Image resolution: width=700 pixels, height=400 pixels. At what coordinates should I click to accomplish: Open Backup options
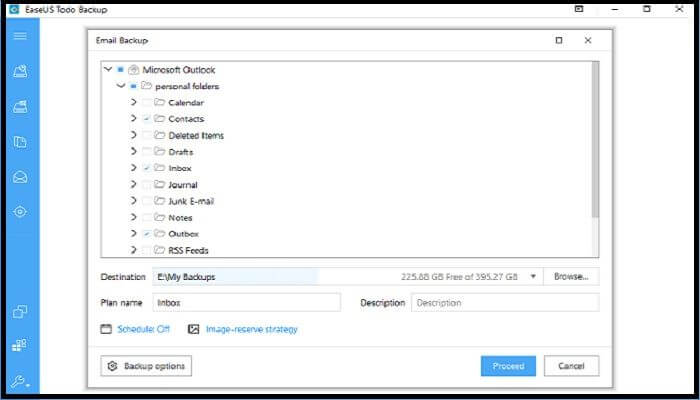pos(146,366)
